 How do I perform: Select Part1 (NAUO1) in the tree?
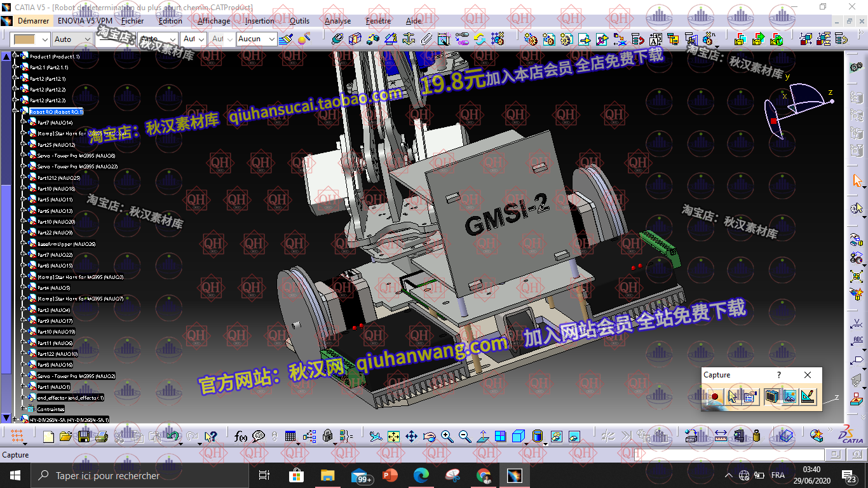[54, 387]
